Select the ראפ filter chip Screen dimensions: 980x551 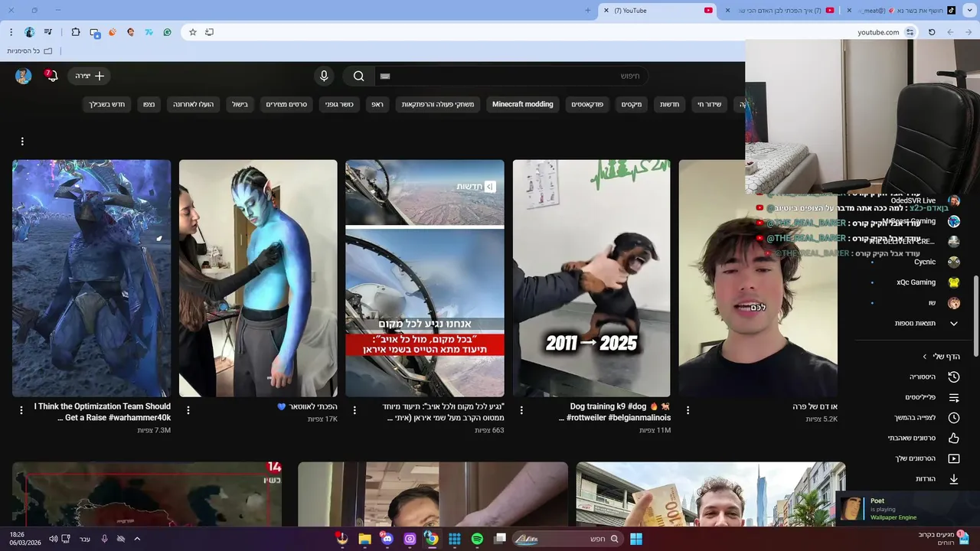coord(377,104)
